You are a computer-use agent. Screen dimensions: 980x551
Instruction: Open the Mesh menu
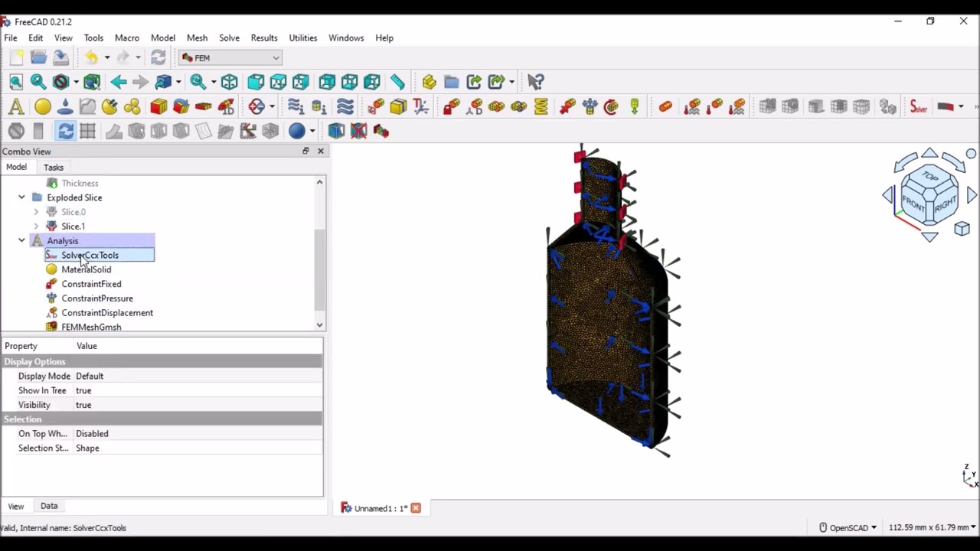[197, 37]
